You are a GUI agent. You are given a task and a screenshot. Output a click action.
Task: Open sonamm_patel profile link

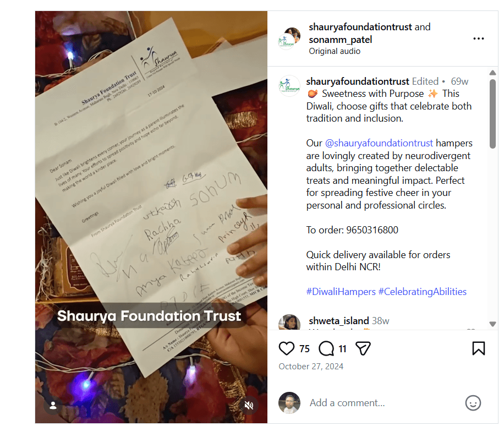tap(341, 40)
